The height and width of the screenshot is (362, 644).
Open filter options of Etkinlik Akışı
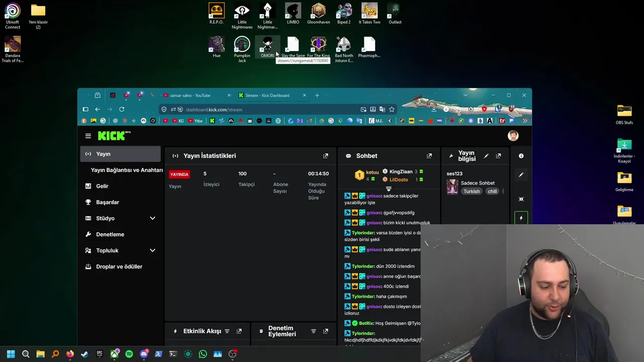[x=227, y=331]
